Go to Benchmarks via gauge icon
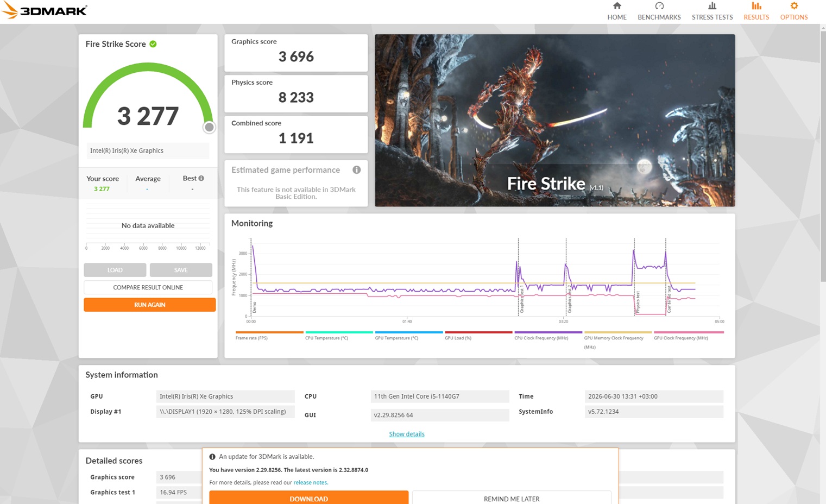 659,6
